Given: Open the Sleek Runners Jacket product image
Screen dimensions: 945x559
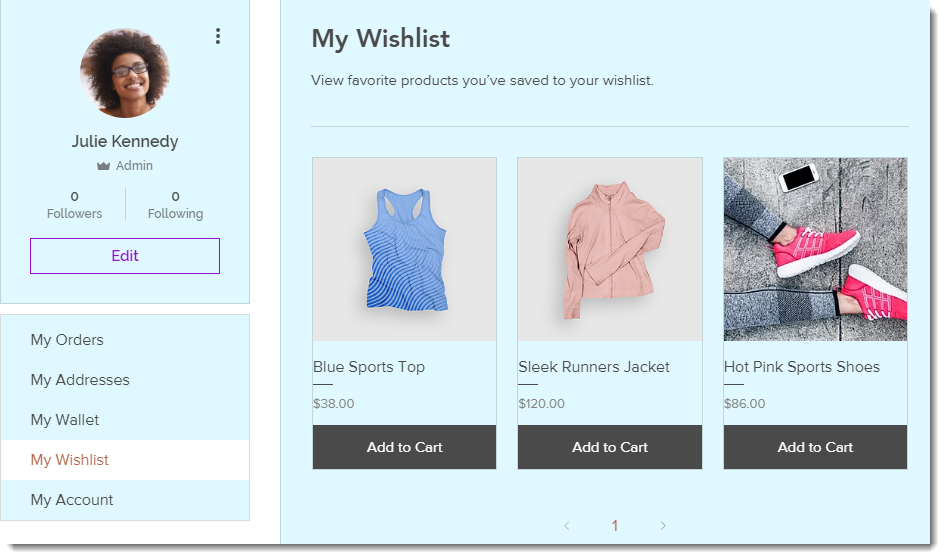Looking at the screenshot, I should click(x=610, y=249).
